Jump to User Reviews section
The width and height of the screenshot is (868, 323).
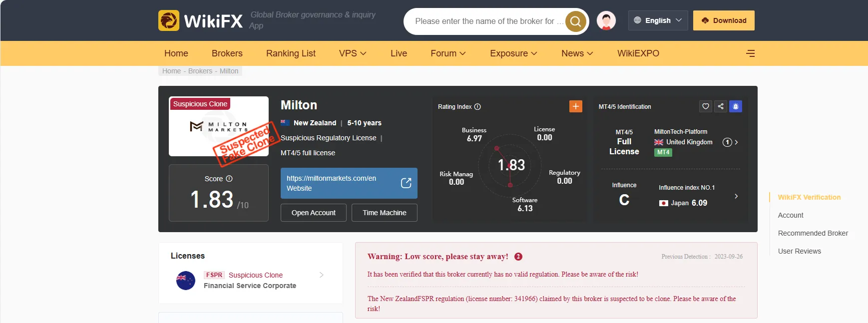(800, 251)
